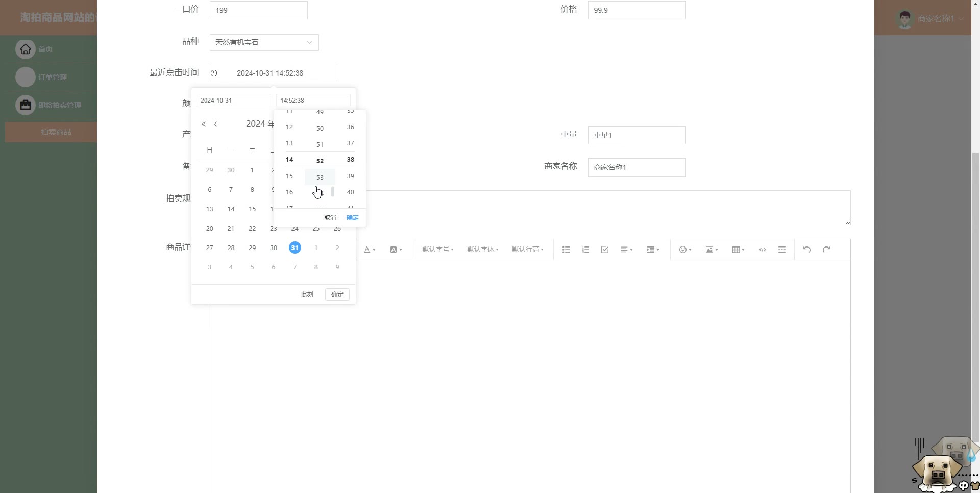Viewport: 980px width, 493px height.
Task: Open the insert table dropdown
Action: [x=738, y=250]
